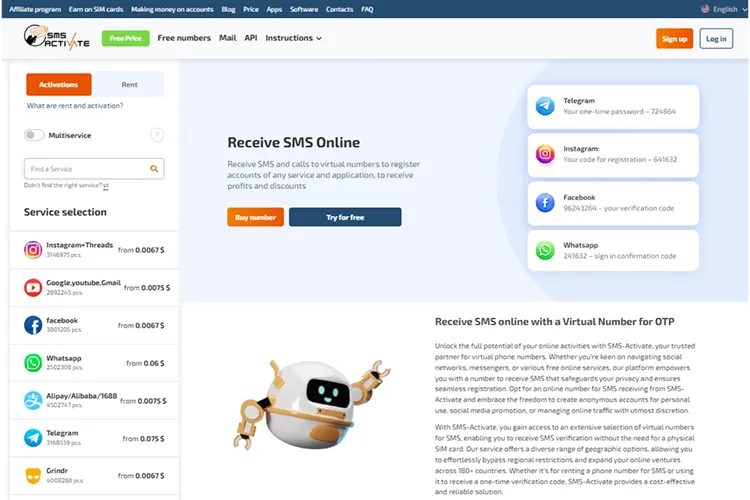Click the Telegram icon in the password card
Image resolution: width=750 pixels, height=500 pixels.
(545, 106)
